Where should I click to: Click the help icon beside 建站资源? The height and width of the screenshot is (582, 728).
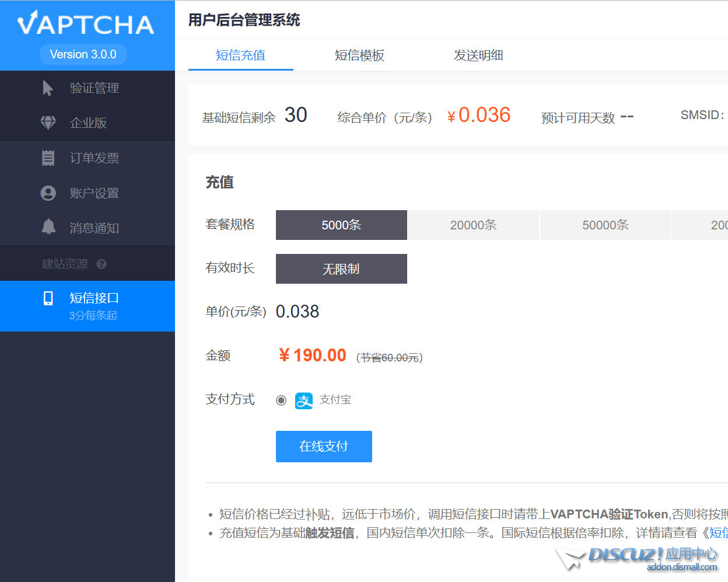pos(102,263)
